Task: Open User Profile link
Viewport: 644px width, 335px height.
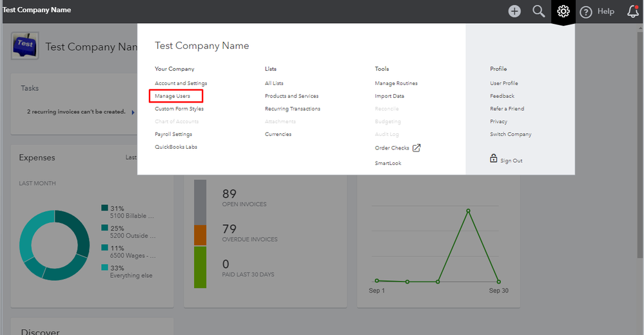Action: point(503,83)
